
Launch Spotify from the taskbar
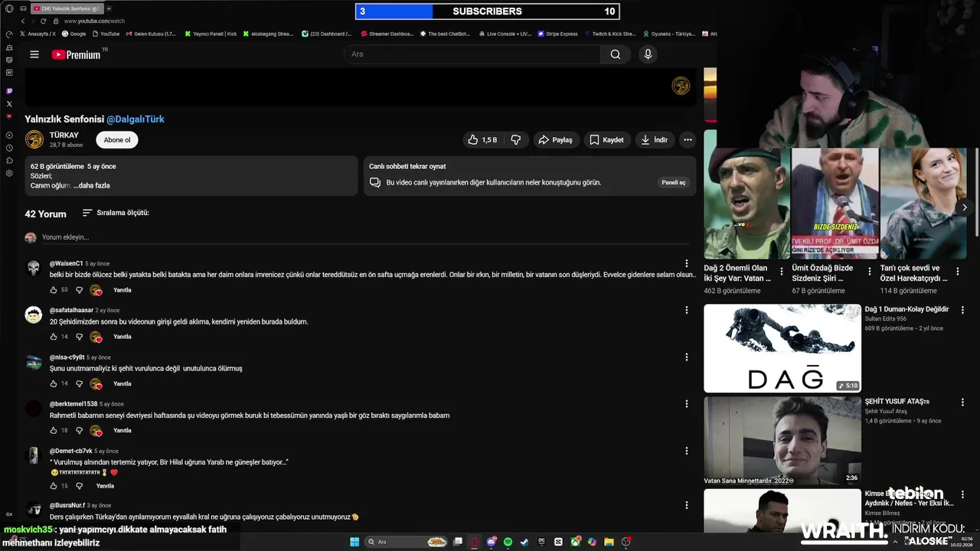click(508, 542)
